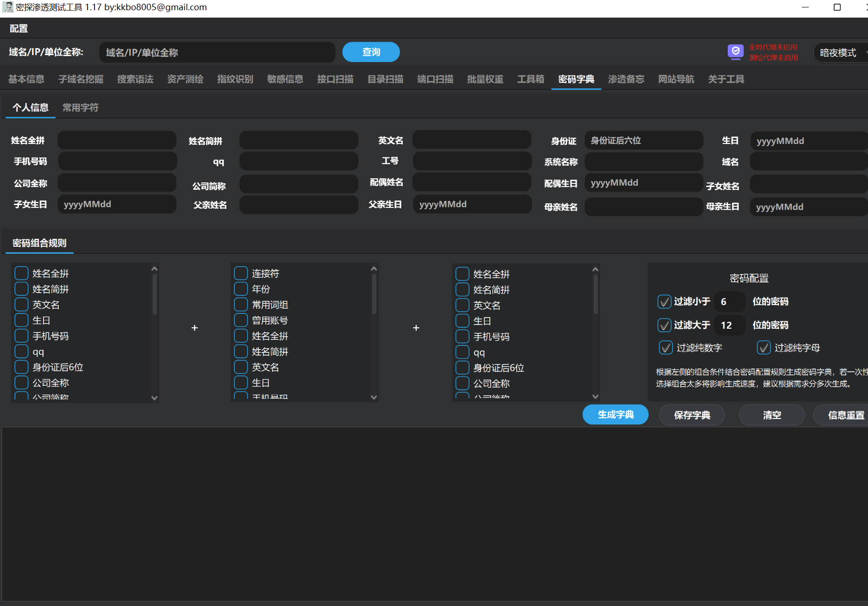Check the 曾用账号 option
The width and height of the screenshot is (868, 606).
coord(241,320)
